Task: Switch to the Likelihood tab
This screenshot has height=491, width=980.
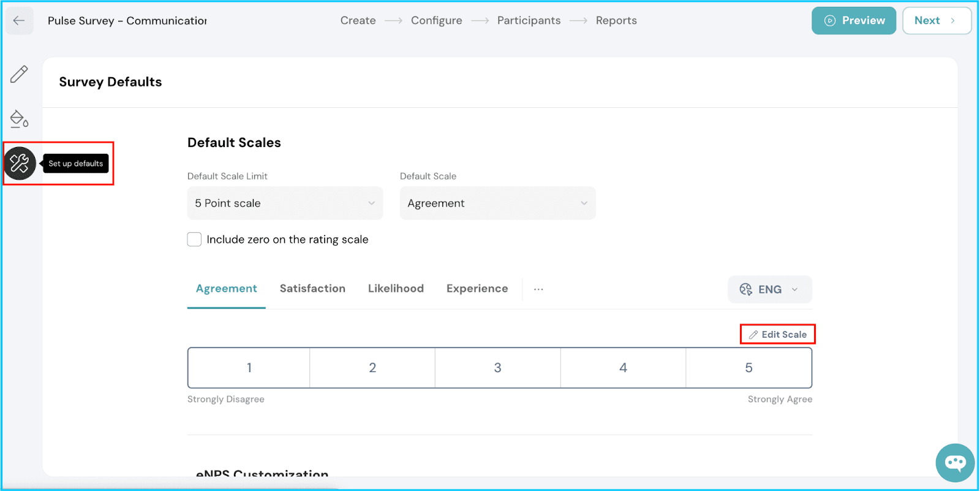Action: pyautogui.click(x=396, y=289)
